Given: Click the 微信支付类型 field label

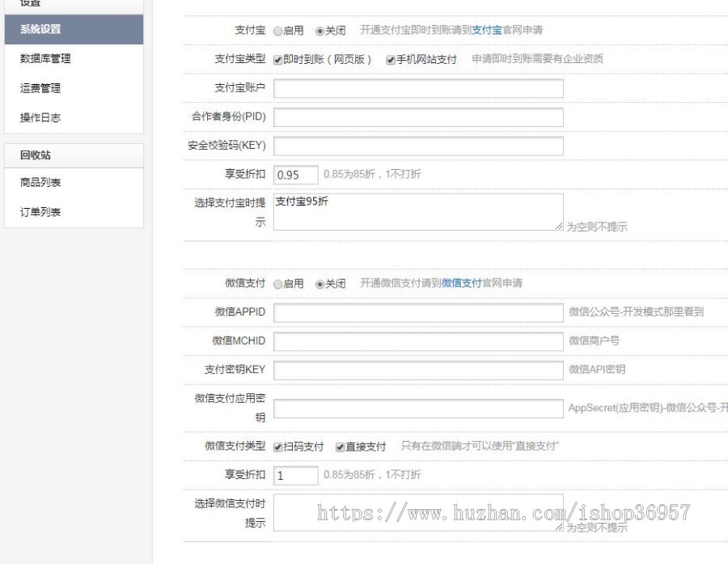Looking at the screenshot, I should click(235, 446).
